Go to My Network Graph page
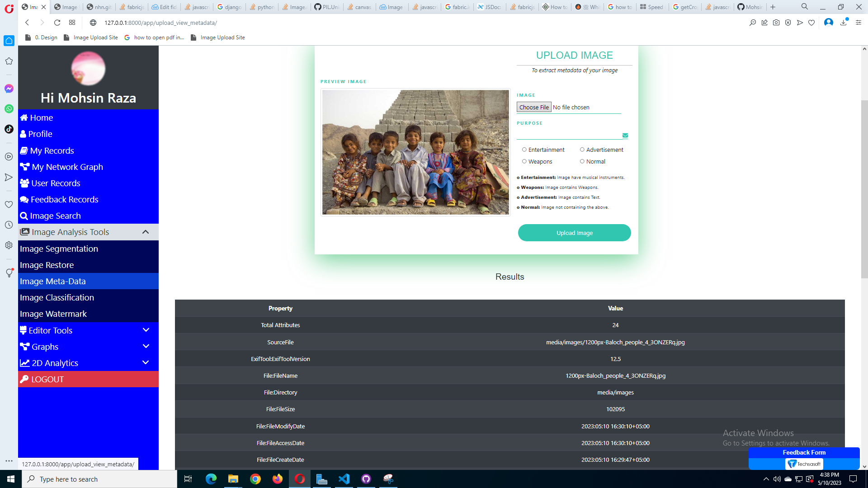The height and width of the screenshot is (488, 868). pos(67,167)
